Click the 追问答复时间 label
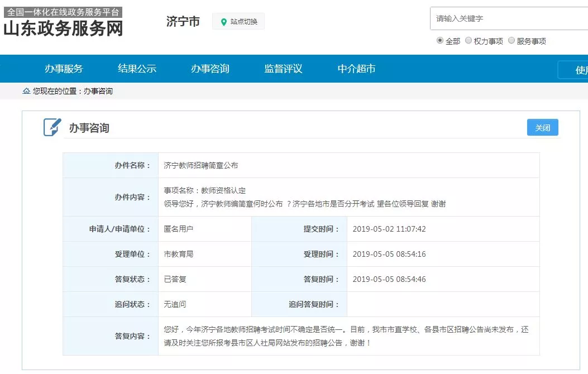The width and height of the screenshot is (588, 374). (314, 304)
